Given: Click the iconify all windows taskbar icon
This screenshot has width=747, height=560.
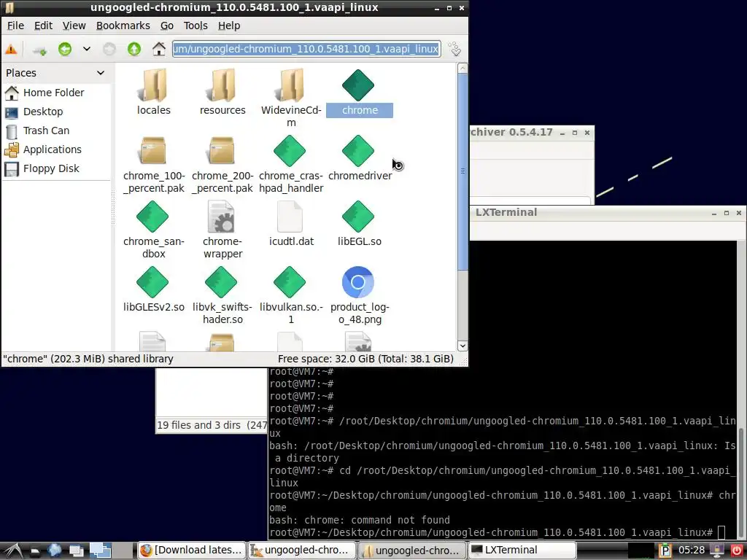Looking at the screenshot, I should (76, 551).
